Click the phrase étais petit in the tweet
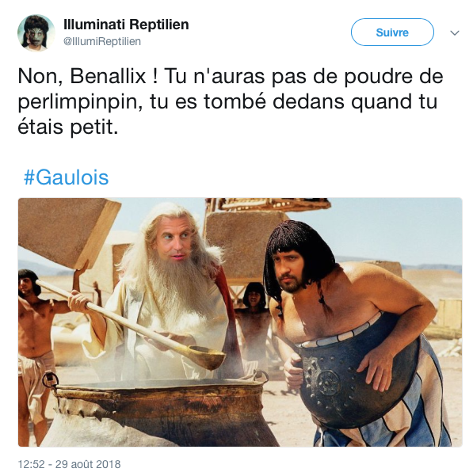Image resolution: width=473 pixels, height=476 pixels. (x=67, y=127)
